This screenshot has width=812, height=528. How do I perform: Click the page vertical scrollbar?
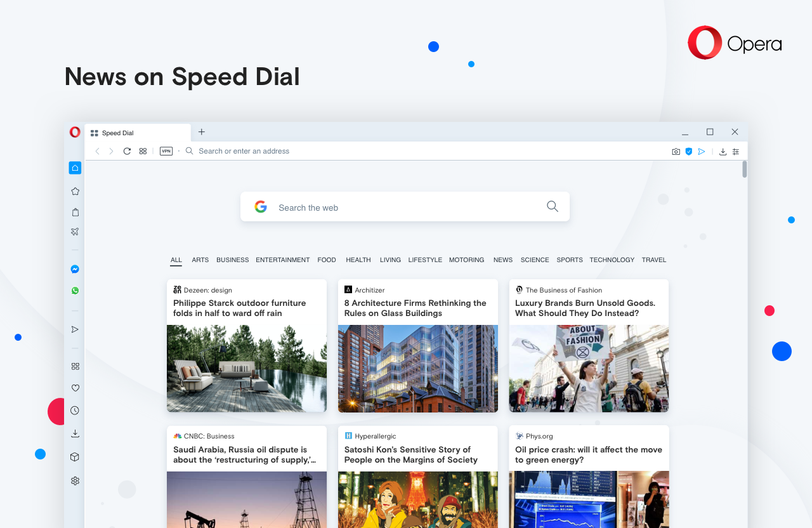(744, 169)
